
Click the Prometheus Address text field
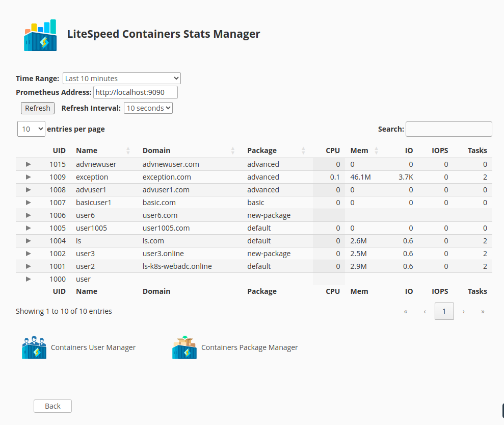pyautogui.click(x=135, y=92)
